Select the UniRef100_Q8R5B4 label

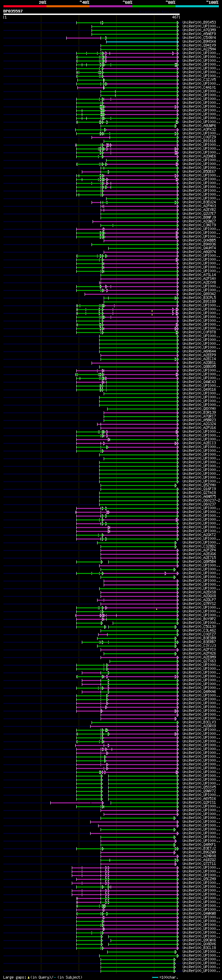click(x=199, y=562)
